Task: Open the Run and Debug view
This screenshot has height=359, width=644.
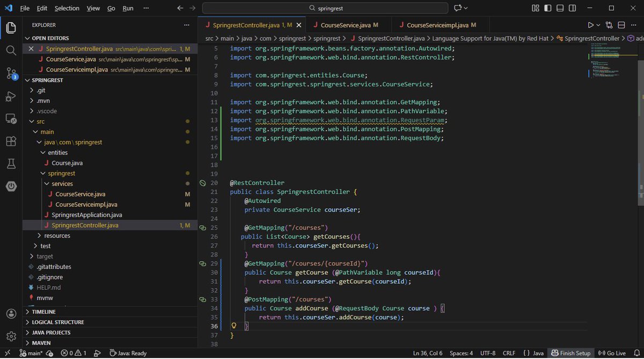Action: coord(11,96)
